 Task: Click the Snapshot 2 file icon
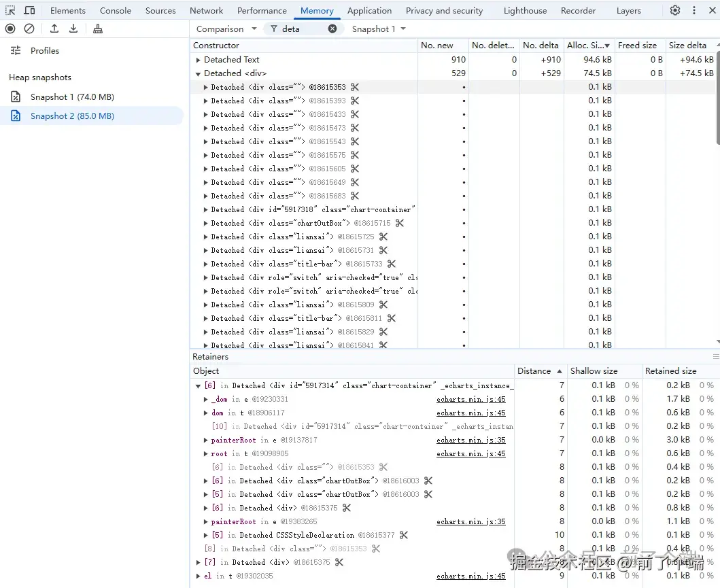pos(16,116)
